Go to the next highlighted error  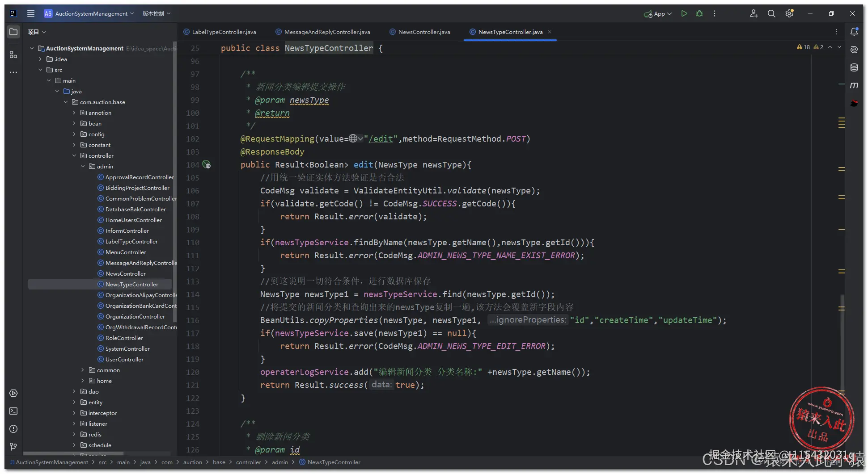point(839,47)
